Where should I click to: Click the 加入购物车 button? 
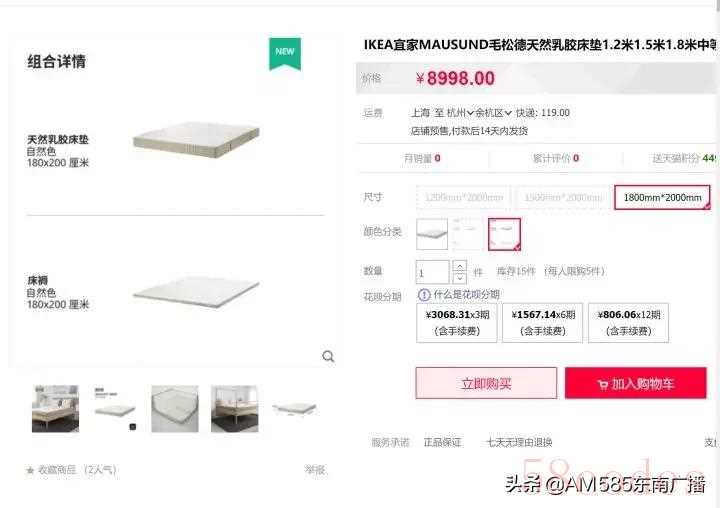[x=636, y=383]
